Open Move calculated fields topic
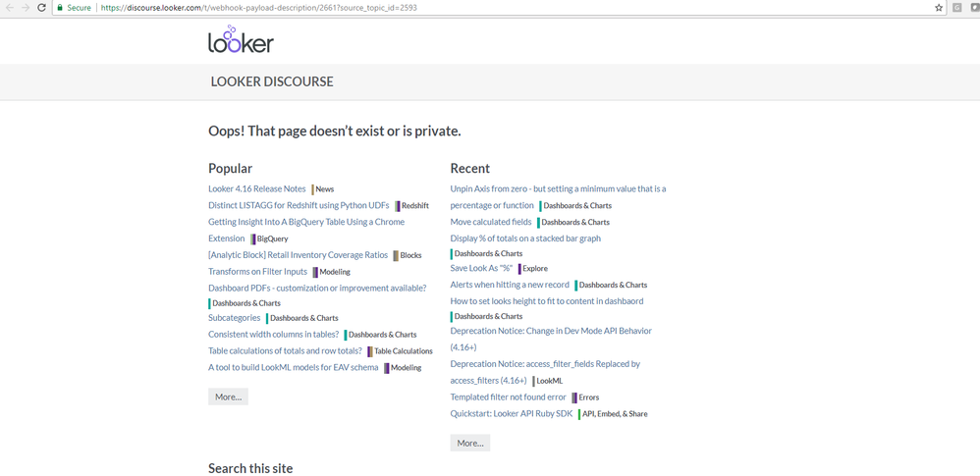Image resolution: width=980 pixels, height=476 pixels. click(x=491, y=222)
